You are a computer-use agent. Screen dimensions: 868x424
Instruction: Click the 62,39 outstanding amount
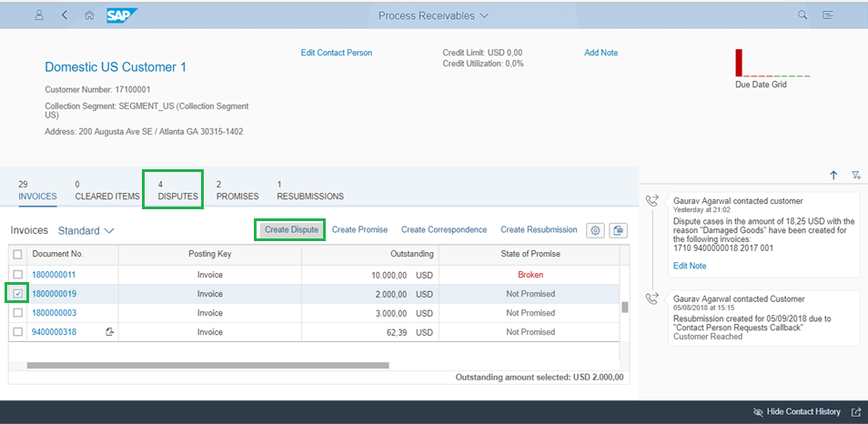pos(397,332)
